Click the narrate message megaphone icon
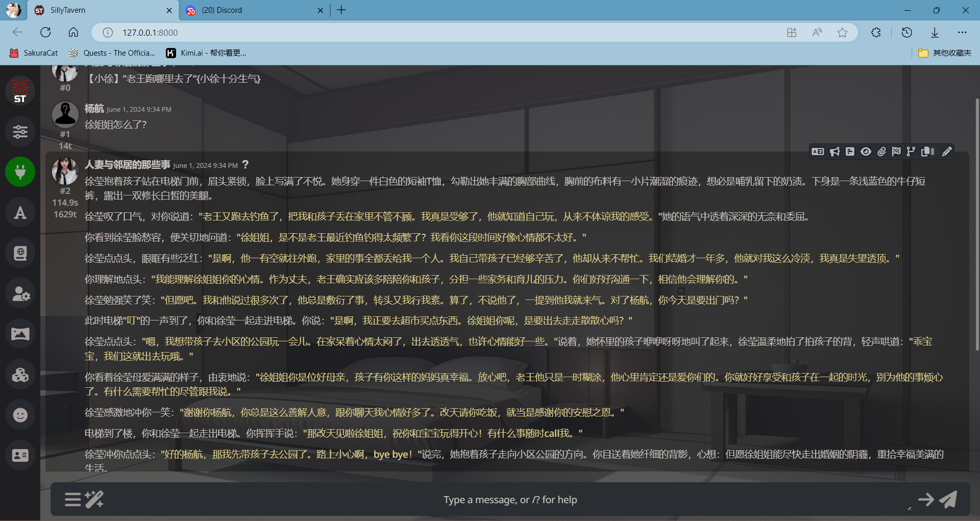This screenshot has width=980, height=521. pos(835,152)
